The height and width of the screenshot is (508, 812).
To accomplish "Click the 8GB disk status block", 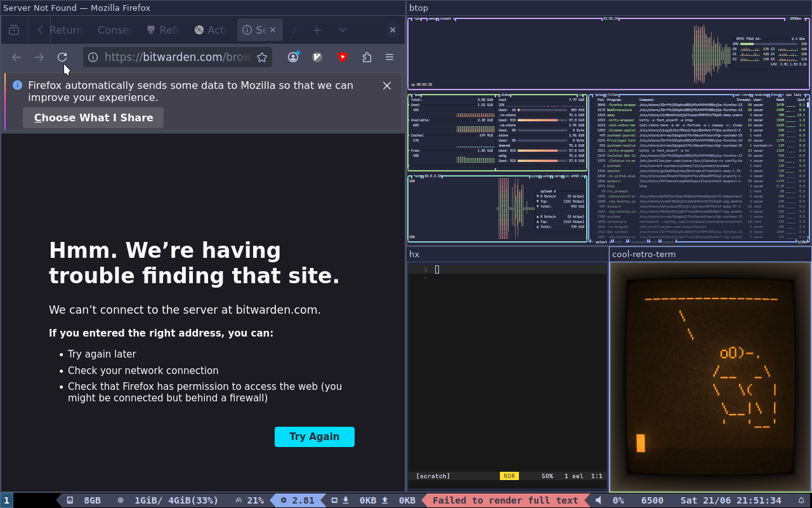I will (84, 500).
